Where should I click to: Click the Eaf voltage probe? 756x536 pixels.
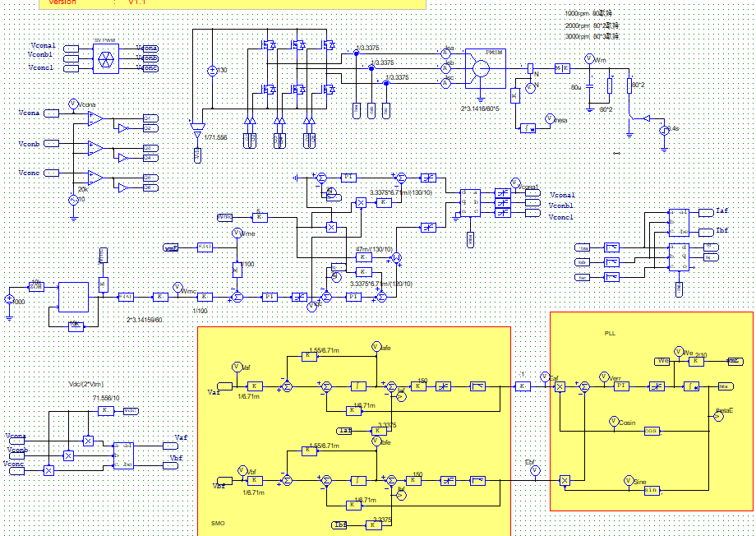click(x=545, y=377)
